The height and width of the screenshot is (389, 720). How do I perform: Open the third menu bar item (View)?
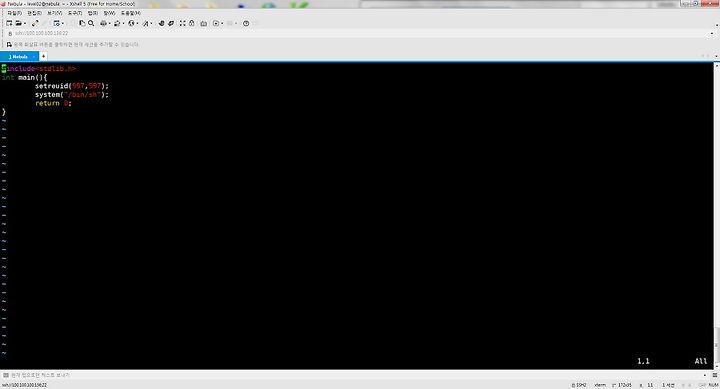[x=54, y=13]
